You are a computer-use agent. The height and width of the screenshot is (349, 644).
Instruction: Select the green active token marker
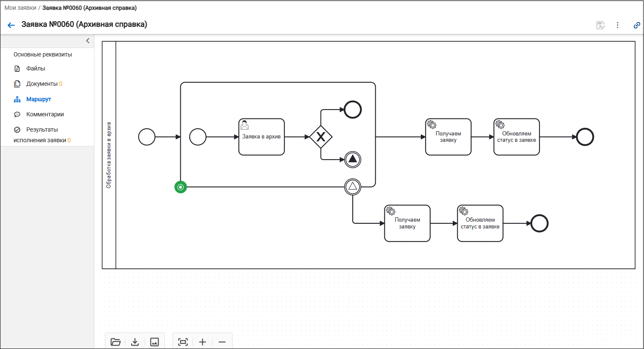(181, 187)
